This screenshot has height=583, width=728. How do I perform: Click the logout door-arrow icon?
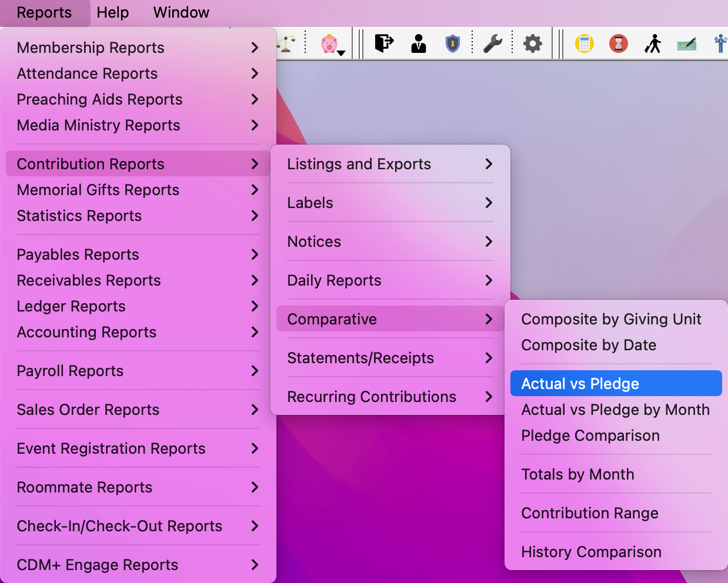(384, 43)
